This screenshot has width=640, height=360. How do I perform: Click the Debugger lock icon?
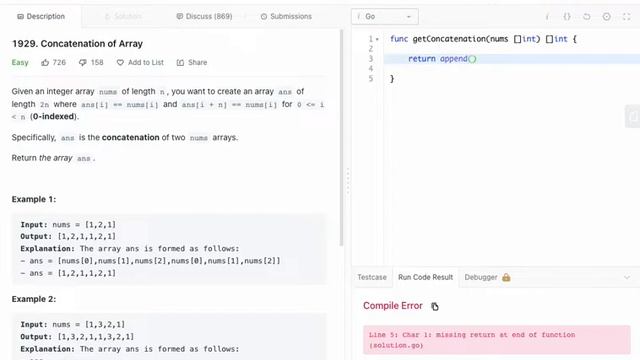click(506, 277)
